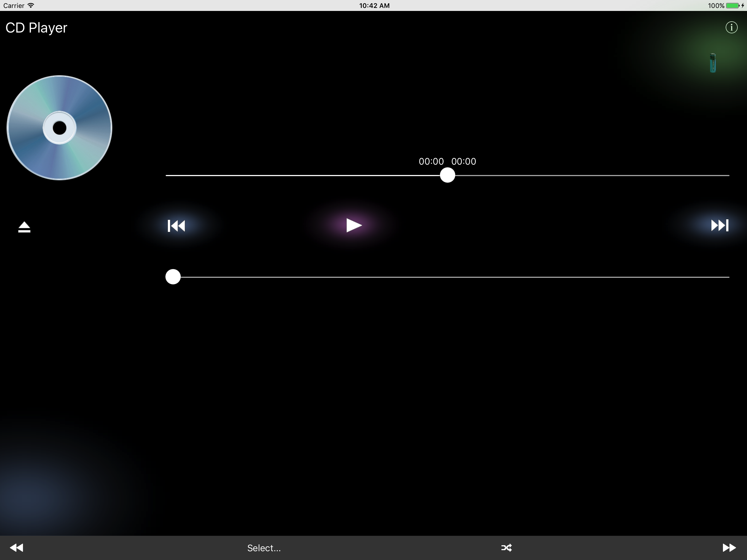
Task: Skip to previous track
Action: (176, 226)
